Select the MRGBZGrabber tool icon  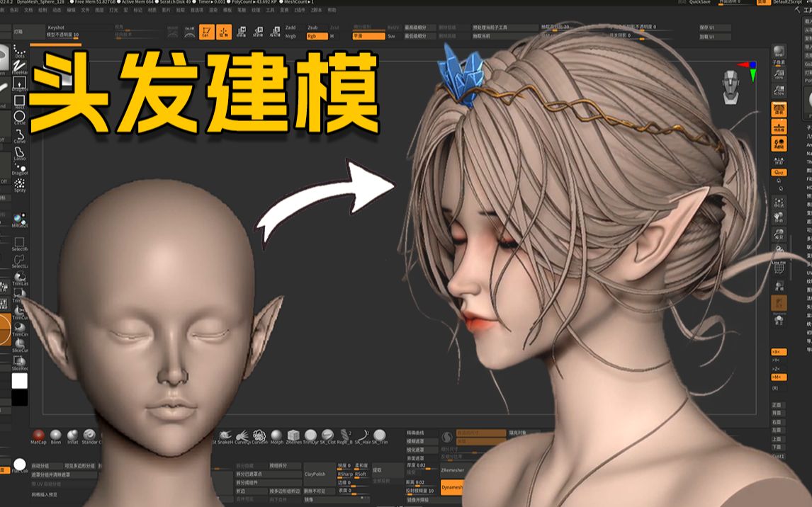tap(20, 220)
